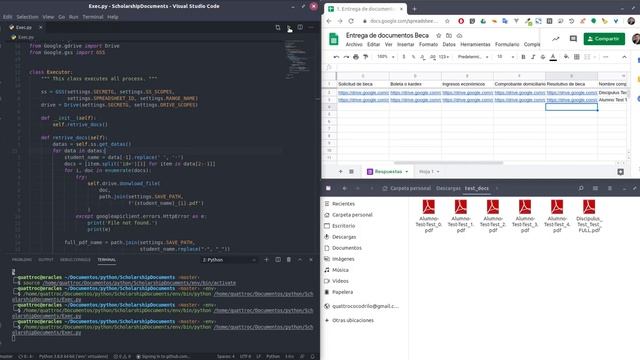Switch to the PROBLEMS panel tab
The width and height of the screenshot is (640, 360).
click(x=22, y=260)
